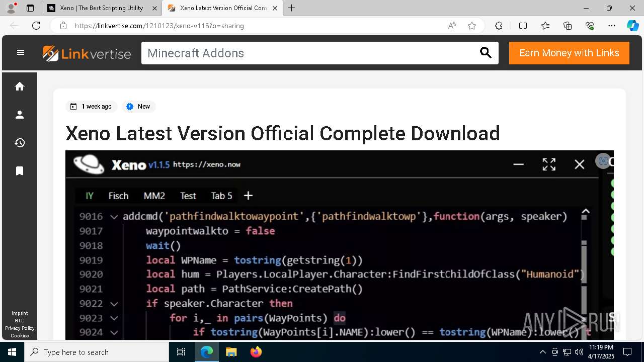This screenshot has width=644, height=362.
Task: Open browser extensions icon
Action: (x=499, y=26)
